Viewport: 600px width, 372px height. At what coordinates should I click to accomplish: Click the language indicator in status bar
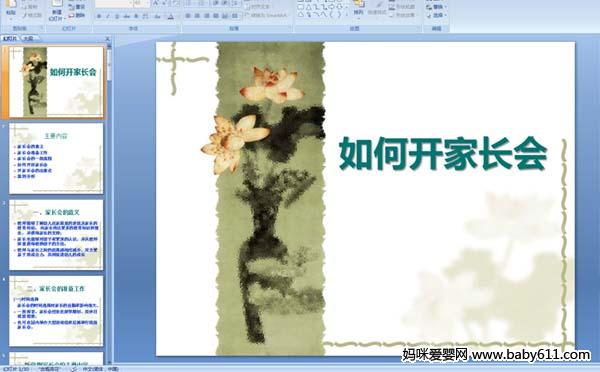click(x=100, y=369)
